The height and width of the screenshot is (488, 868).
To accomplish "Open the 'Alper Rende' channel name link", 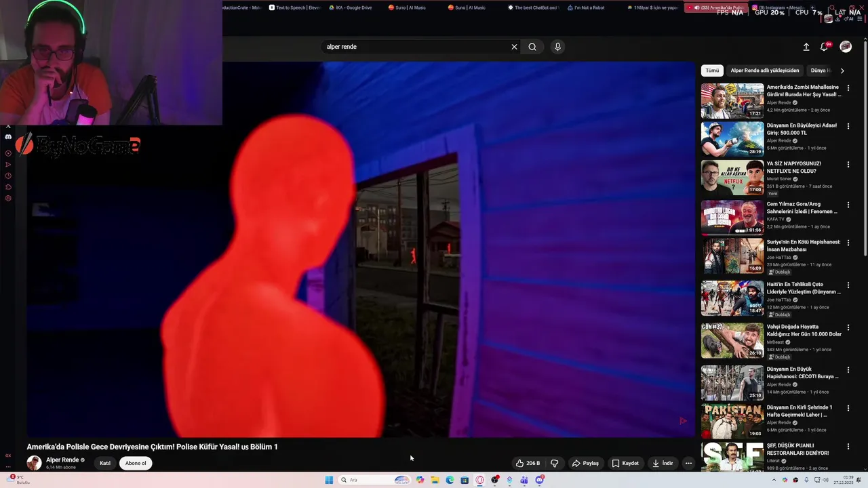I will point(62,460).
